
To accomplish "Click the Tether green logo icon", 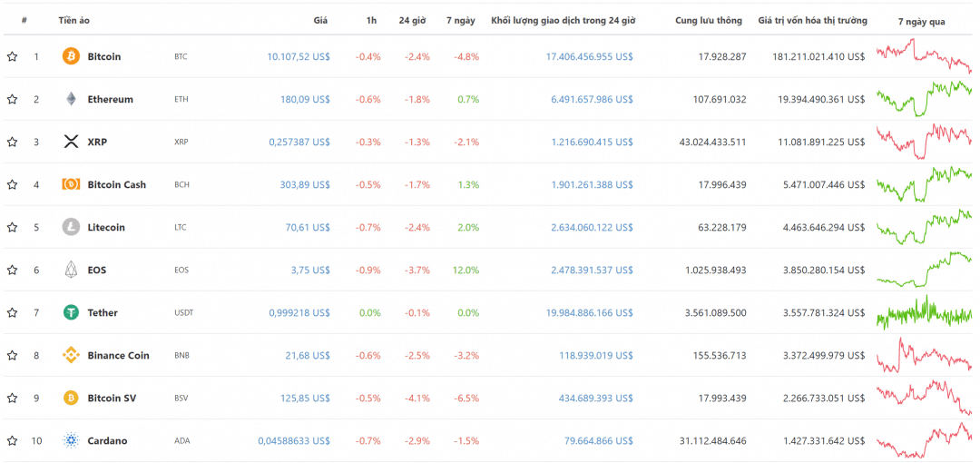I will pyautogui.click(x=72, y=312).
